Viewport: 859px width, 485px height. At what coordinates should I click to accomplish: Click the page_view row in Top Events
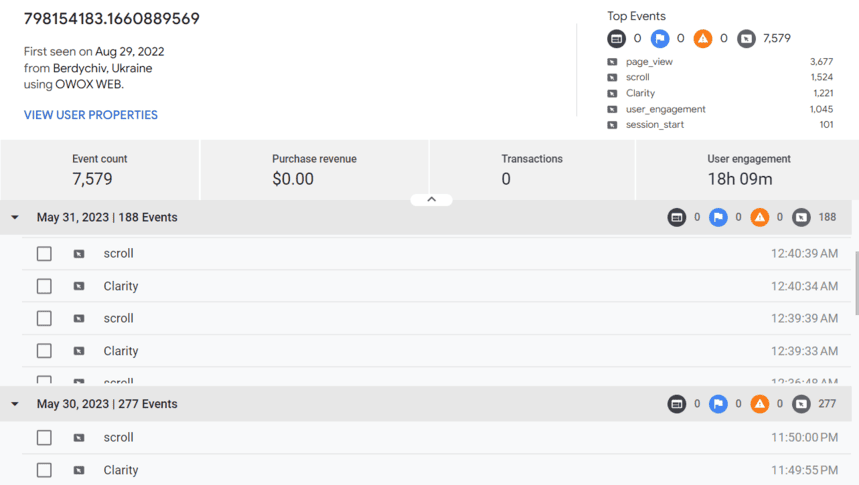[x=720, y=62]
